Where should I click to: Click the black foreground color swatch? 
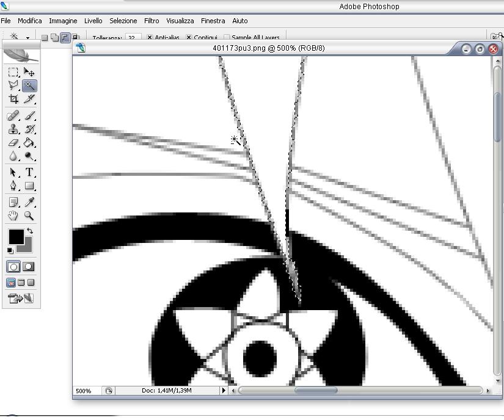pos(16,236)
